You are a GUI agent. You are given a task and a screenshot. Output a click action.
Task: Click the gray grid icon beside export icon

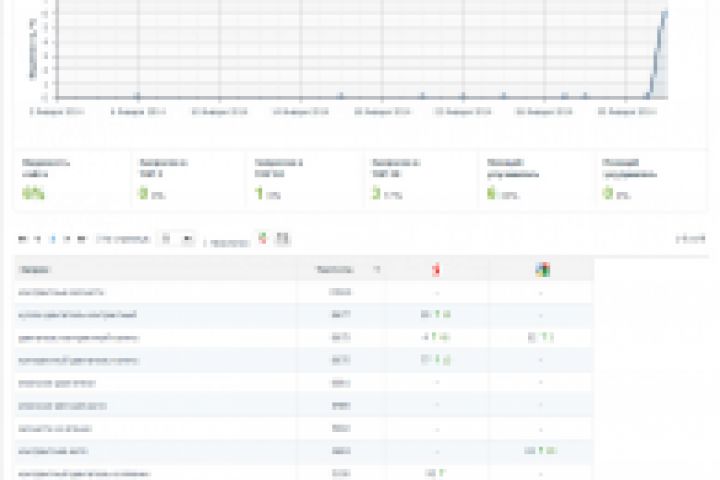pos(282,238)
